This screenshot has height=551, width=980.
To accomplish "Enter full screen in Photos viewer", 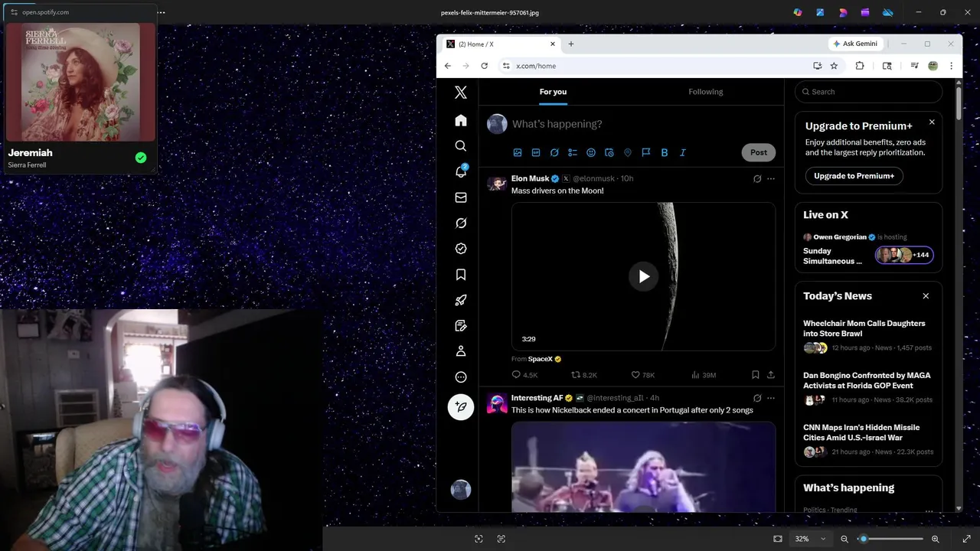I will [x=966, y=539].
